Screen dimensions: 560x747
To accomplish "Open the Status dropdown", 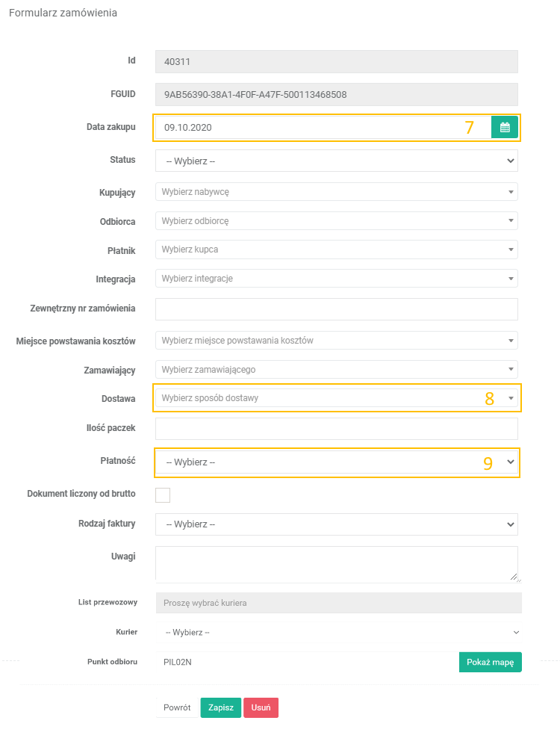I will [x=336, y=161].
